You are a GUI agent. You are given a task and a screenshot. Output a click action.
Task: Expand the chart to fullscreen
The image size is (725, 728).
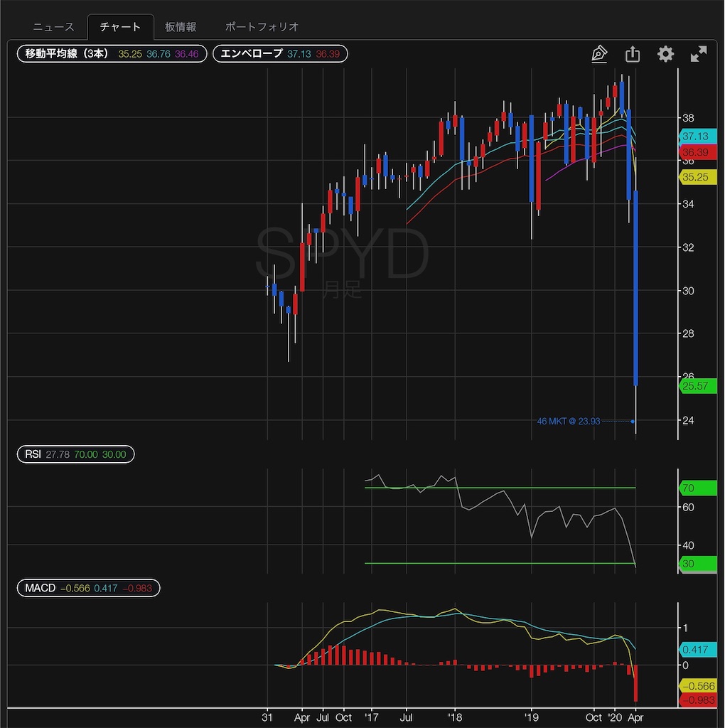click(x=698, y=54)
